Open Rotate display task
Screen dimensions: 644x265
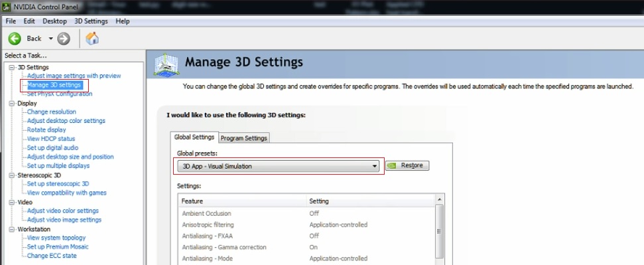pyautogui.click(x=46, y=130)
